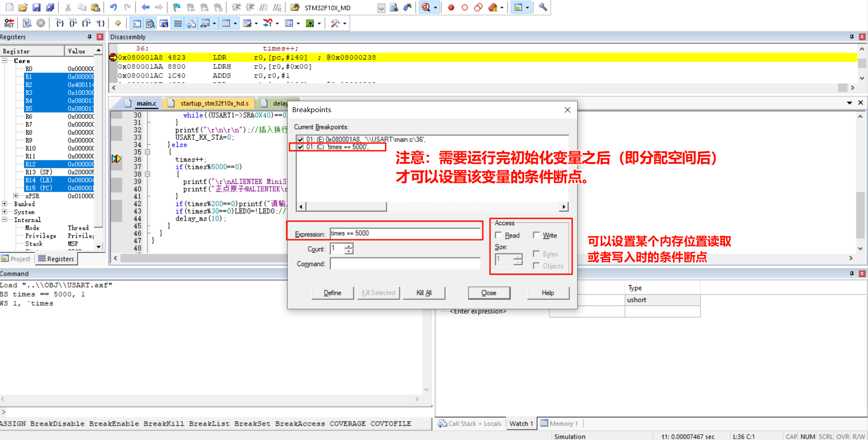Screen dimensions: 868x440
Task: Navigate backwards with the blue arrow
Action: (x=145, y=7)
